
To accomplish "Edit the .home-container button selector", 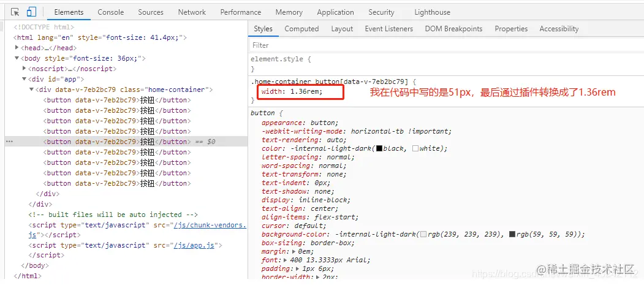I will [x=330, y=82].
